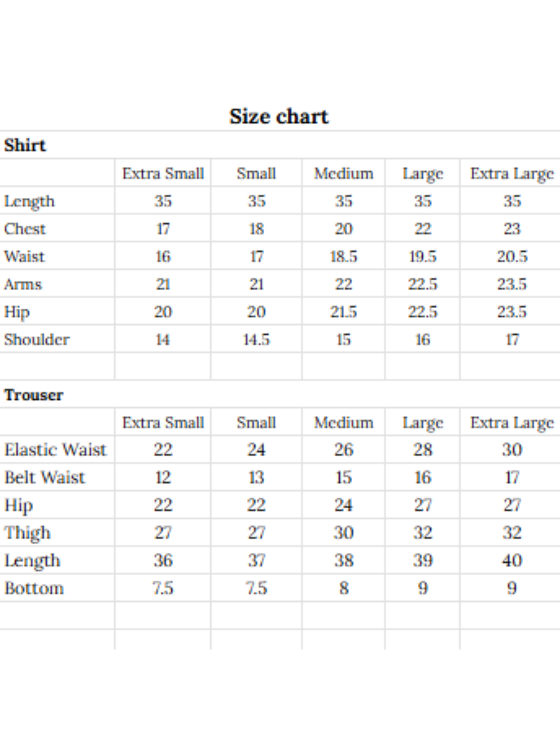560x747 pixels.
Task: Select the Shirt Arms row label
Action: click(23, 284)
